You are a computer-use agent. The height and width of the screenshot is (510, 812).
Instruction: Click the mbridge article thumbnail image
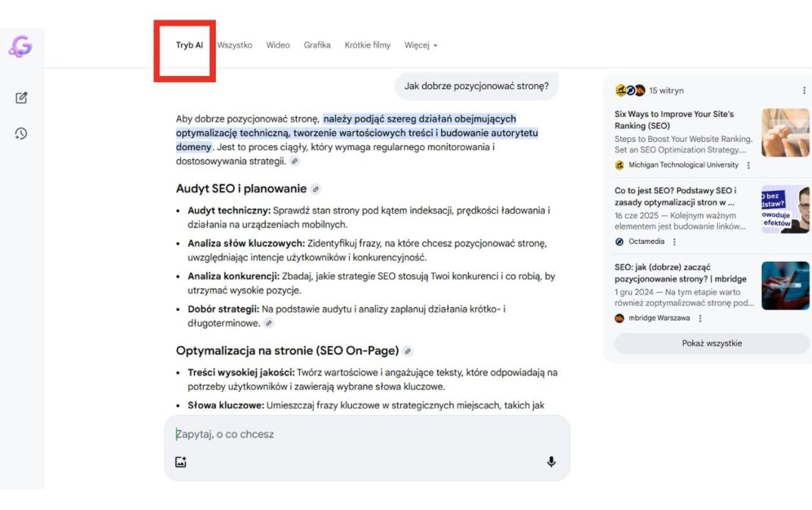click(x=785, y=286)
